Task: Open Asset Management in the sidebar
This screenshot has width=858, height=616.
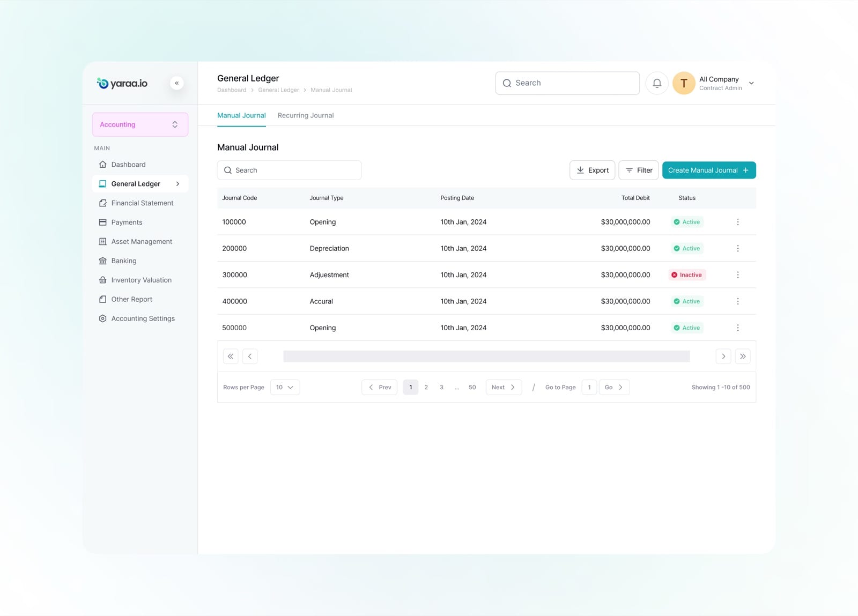Action: [x=140, y=241]
